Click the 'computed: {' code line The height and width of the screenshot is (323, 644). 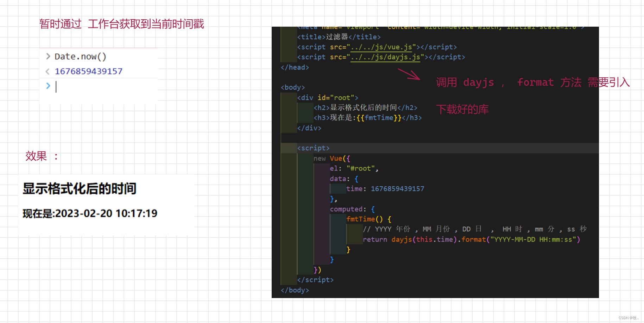352,209
